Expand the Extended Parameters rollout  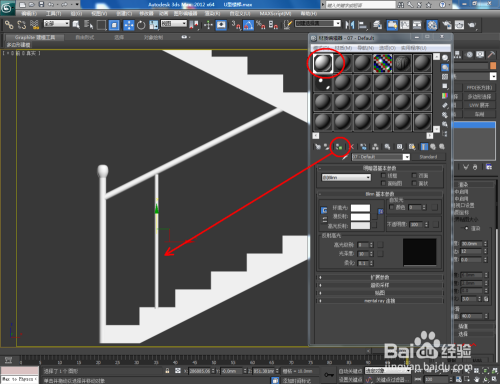coord(380,277)
